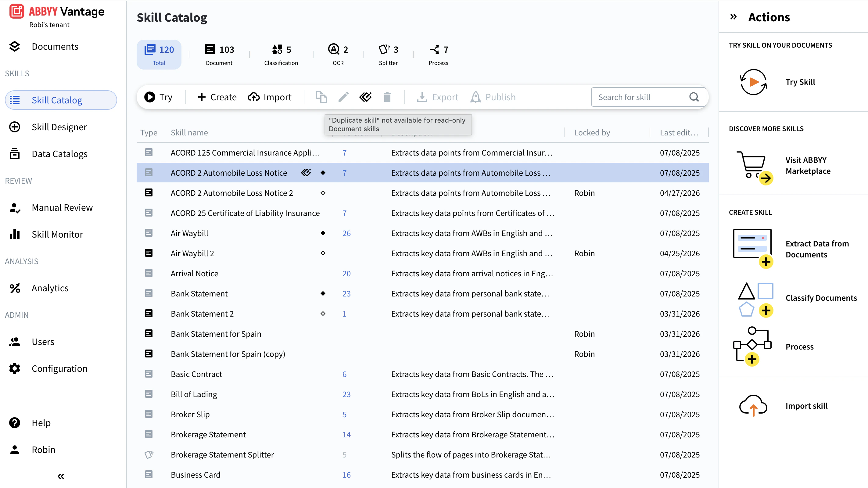Click the double-diamond icon on ACORD 2 row
868x488 pixels.
[x=306, y=173]
